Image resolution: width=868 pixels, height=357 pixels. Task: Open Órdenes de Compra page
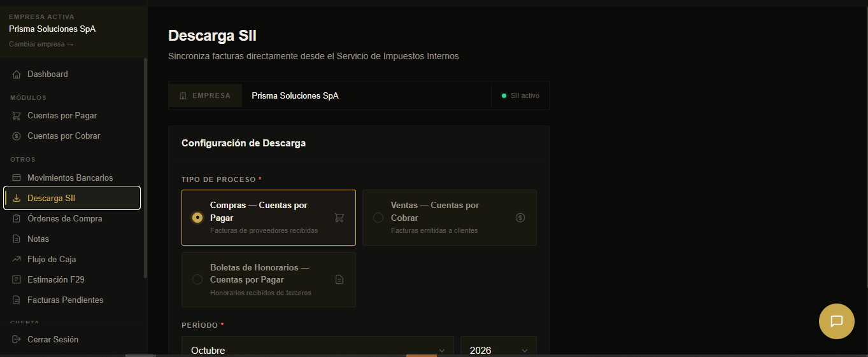coord(72,218)
